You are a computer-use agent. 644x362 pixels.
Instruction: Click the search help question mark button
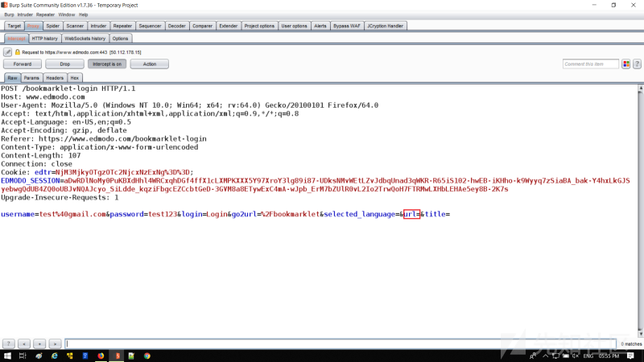8,343
